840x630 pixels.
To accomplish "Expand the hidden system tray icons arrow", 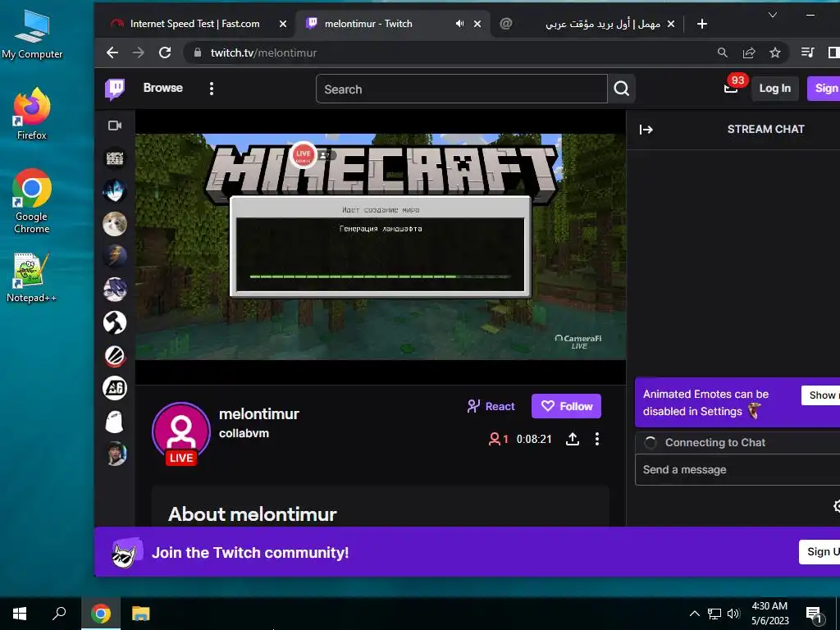I will (x=694, y=614).
